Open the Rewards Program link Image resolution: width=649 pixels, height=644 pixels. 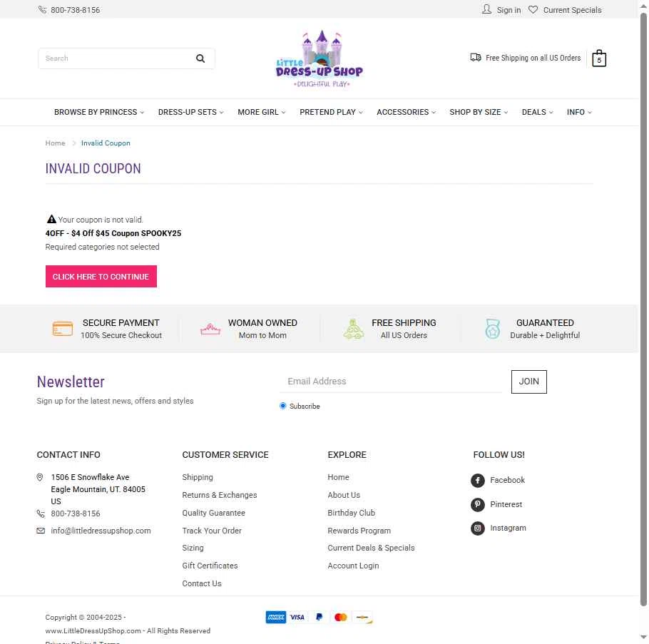coord(359,531)
